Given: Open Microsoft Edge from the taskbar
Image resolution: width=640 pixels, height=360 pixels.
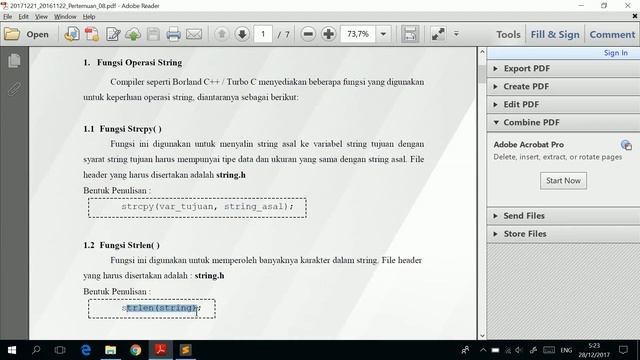Looking at the screenshot, I should pos(86,350).
